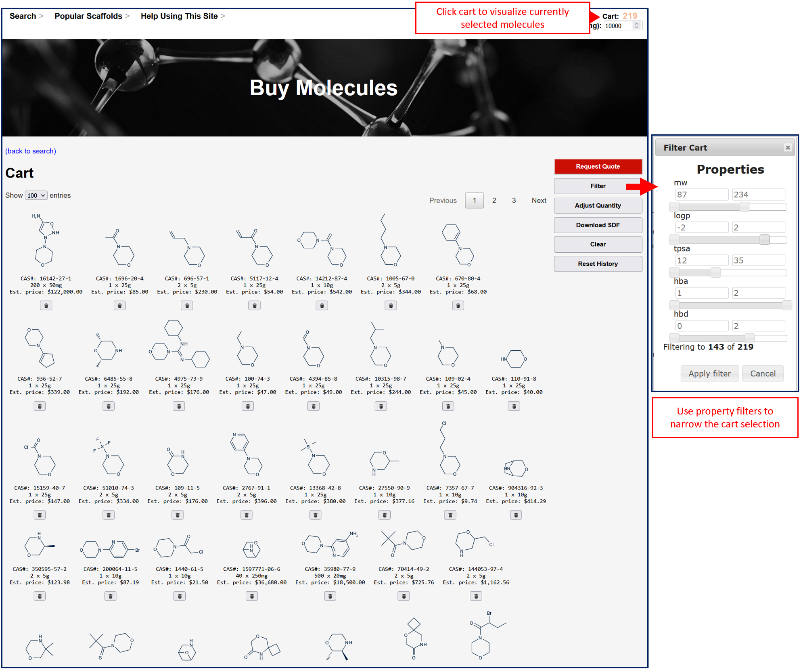The image size is (801, 672).
Task: Click Apply filter button
Action: (709, 373)
